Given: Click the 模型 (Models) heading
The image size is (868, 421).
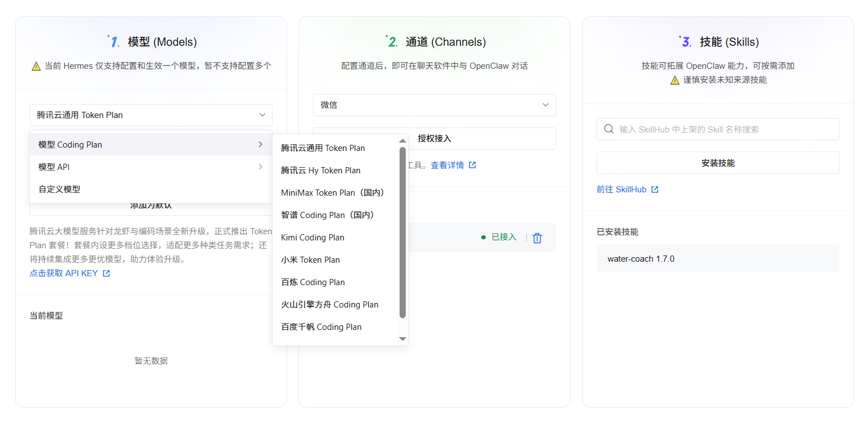Looking at the screenshot, I should pyautogui.click(x=162, y=42).
